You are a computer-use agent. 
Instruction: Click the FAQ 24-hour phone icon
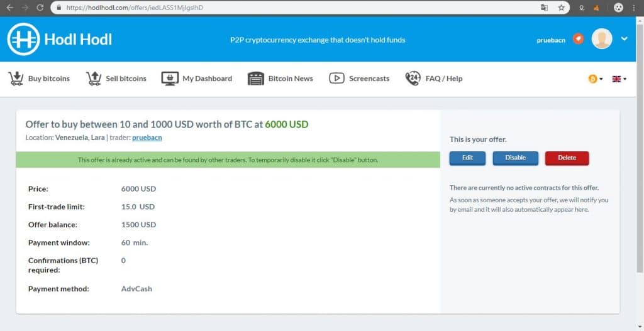coord(413,79)
